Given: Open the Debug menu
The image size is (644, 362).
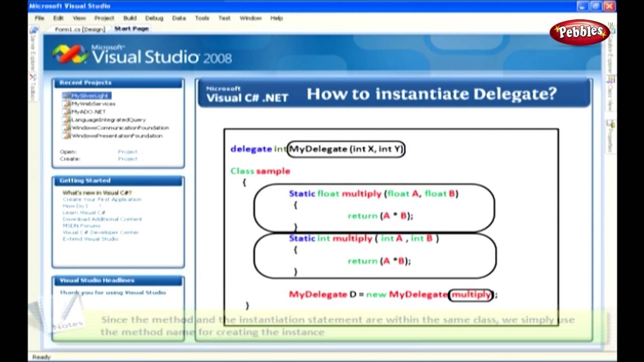Looking at the screenshot, I should click(x=154, y=18).
